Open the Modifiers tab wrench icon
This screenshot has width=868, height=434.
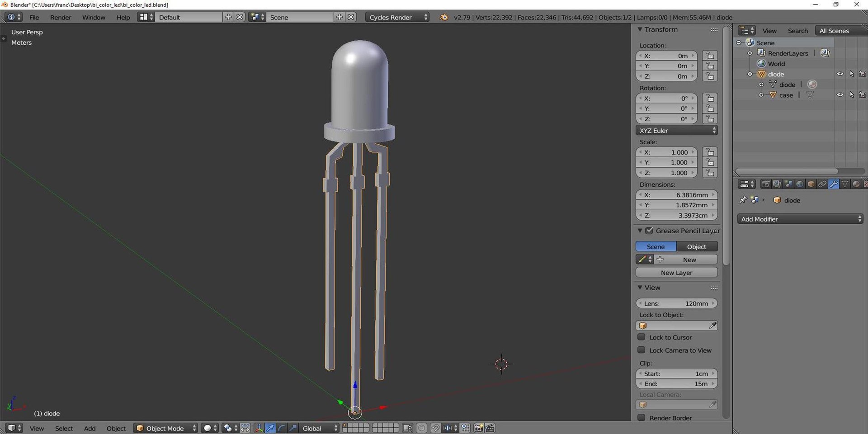pyautogui.click(x=834, y=184)
